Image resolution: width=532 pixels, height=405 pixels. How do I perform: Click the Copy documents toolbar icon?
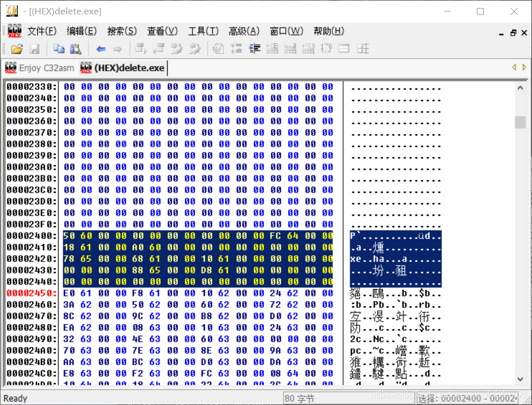tap(59, 49)
